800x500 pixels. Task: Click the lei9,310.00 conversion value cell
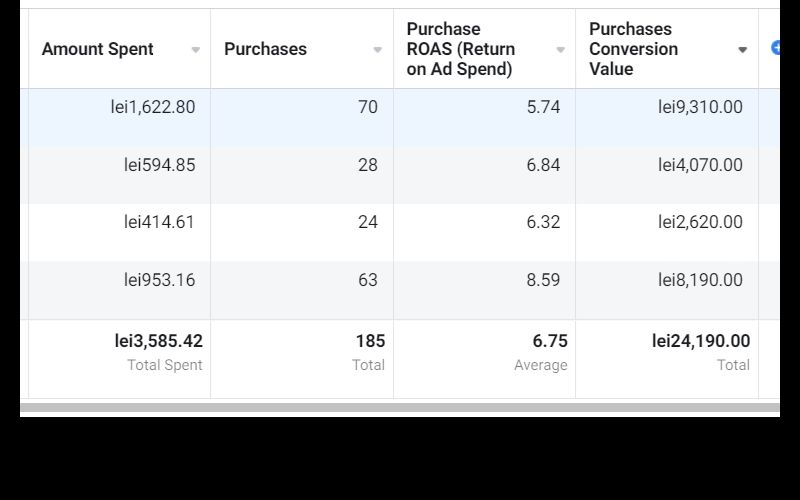[700, 107]
